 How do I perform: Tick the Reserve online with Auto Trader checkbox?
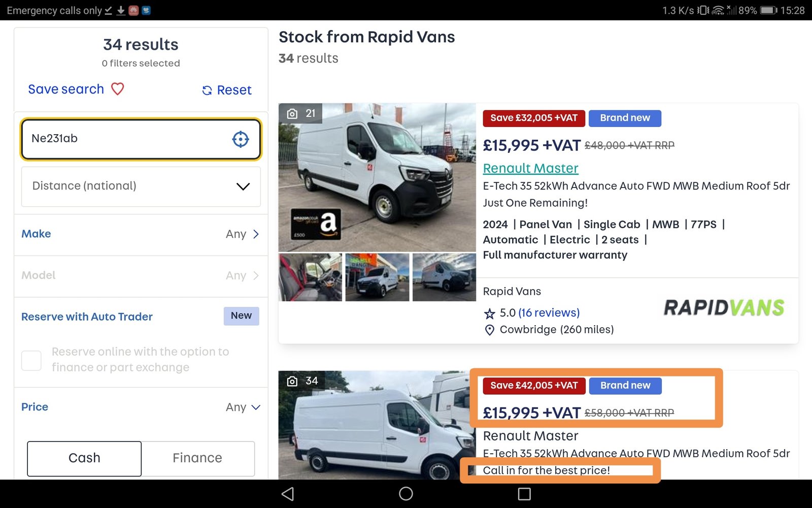coord(31,360)
